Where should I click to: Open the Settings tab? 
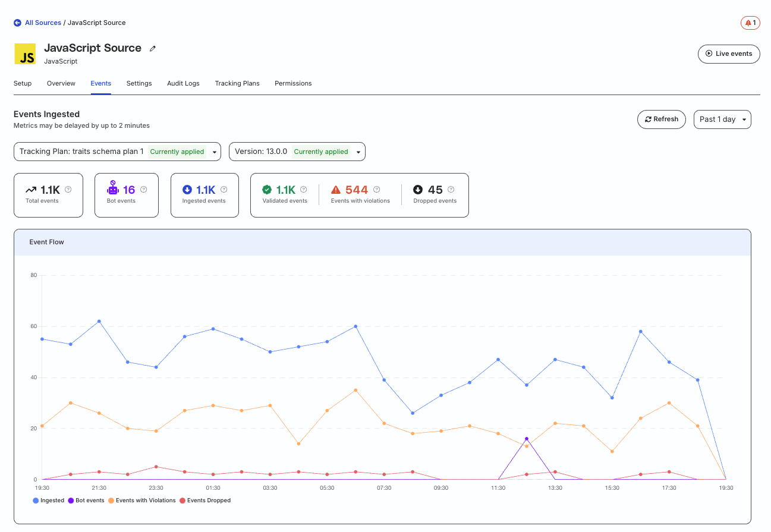139,83
